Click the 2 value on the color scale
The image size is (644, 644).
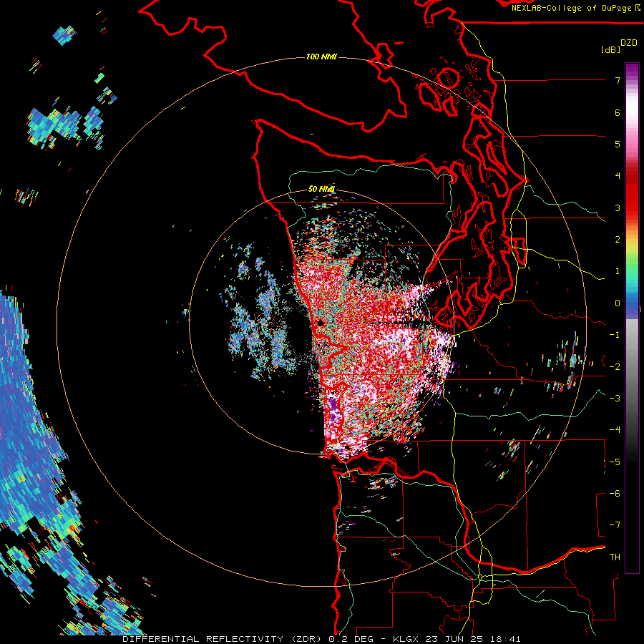click(x=618, y=240)
